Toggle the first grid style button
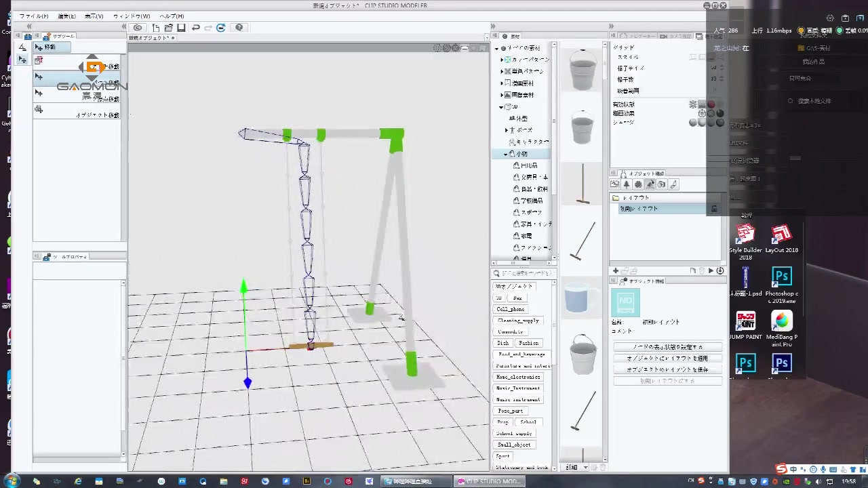The height and width of the screenshot is (488, 868). pos(693,57)
